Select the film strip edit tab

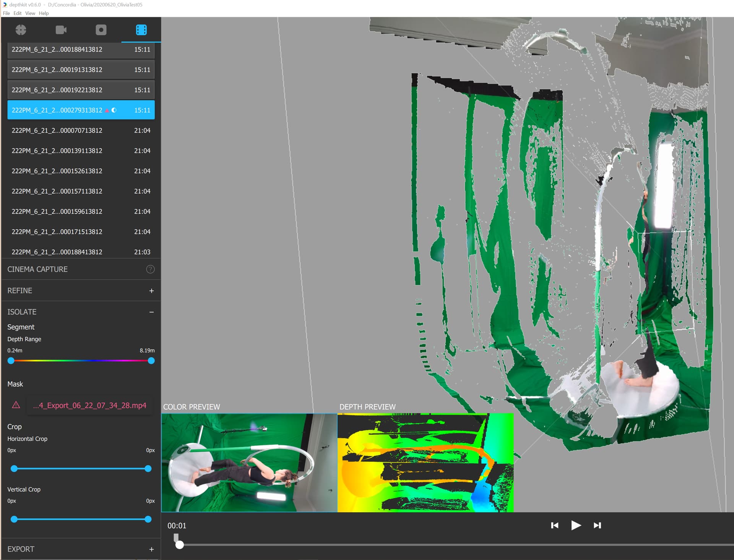pos(141,30)
